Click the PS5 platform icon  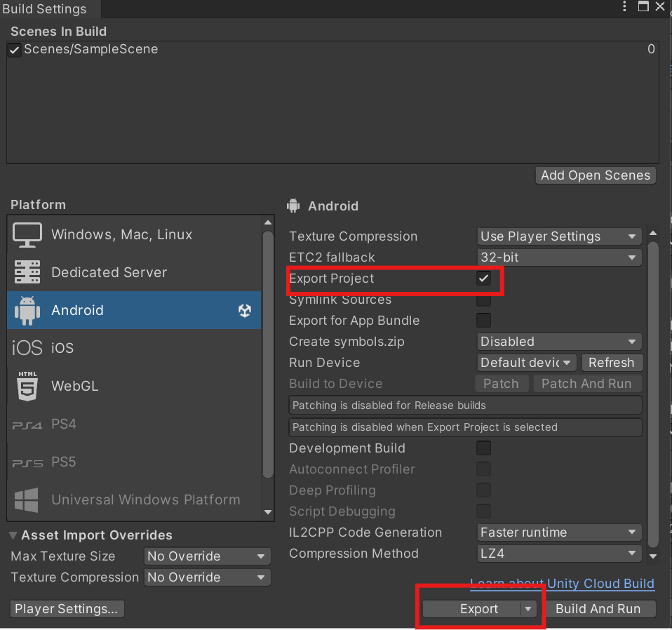26,462
